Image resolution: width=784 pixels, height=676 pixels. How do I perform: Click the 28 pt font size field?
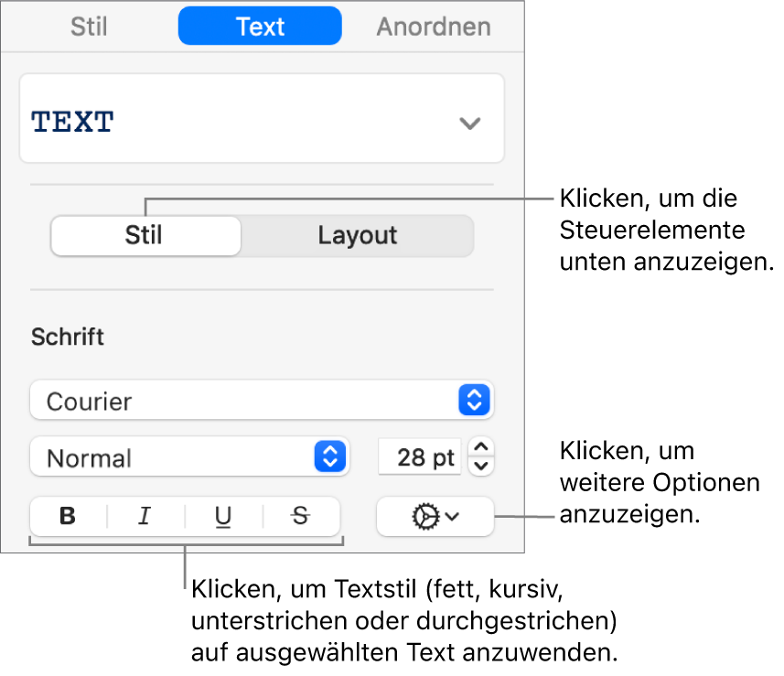coord(420,456)
